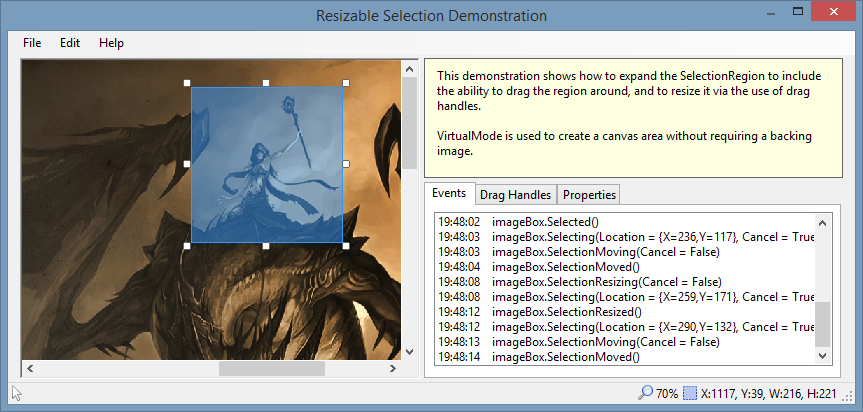Maximize the Resizable Selection Demonstration window
Viewport: 863px width, 412px height.
click(x=798, y=11)
